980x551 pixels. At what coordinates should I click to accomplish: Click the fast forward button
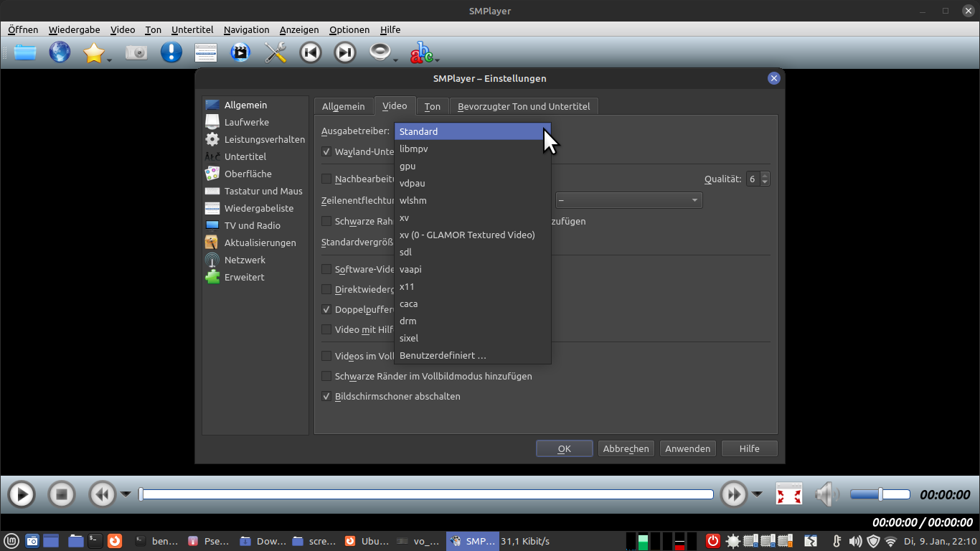pos(734,494)
